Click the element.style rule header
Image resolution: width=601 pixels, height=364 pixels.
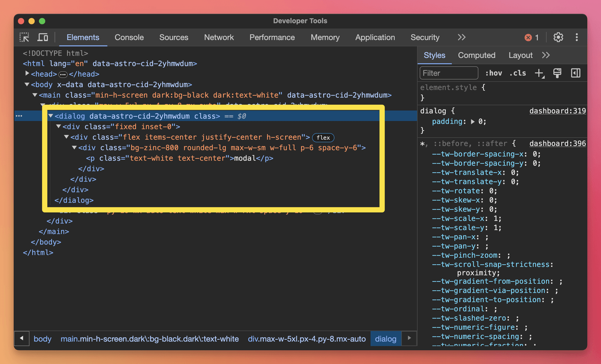[x=453, y=87]
